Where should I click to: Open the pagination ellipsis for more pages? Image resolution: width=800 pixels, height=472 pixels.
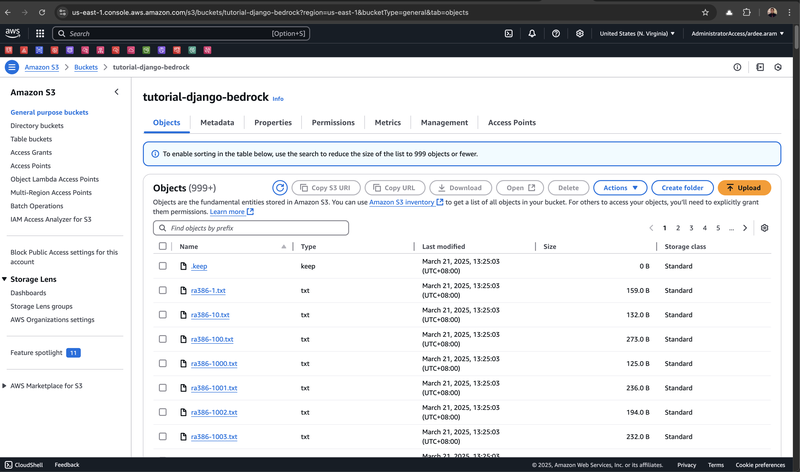pyautogui.click(x=731, y=228)
